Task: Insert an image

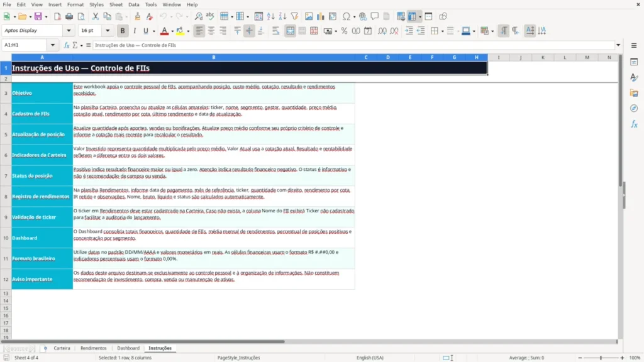Action: (x=309, y=16)
